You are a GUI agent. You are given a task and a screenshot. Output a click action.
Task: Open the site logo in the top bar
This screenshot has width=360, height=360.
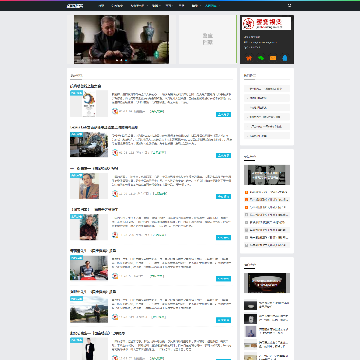[75, 6]
